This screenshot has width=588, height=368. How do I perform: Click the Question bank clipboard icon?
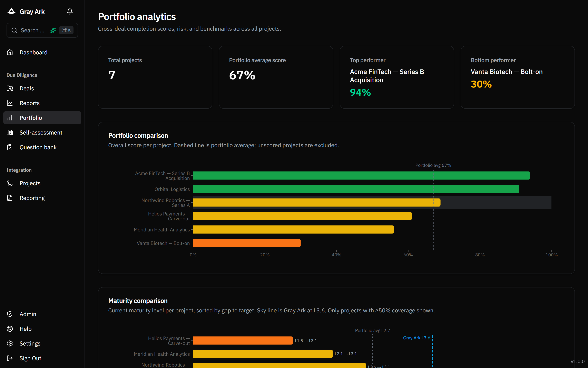click(x=10, y=147)
